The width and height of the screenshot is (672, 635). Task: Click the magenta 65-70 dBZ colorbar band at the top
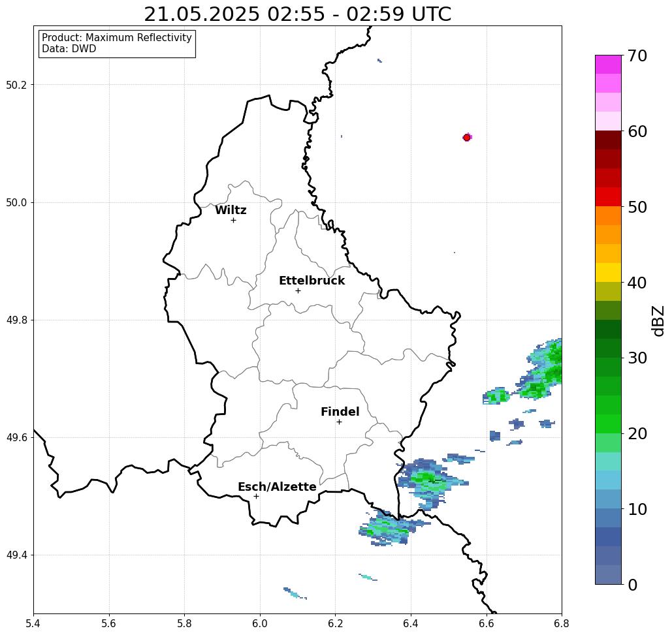click(x=608, y=65)
